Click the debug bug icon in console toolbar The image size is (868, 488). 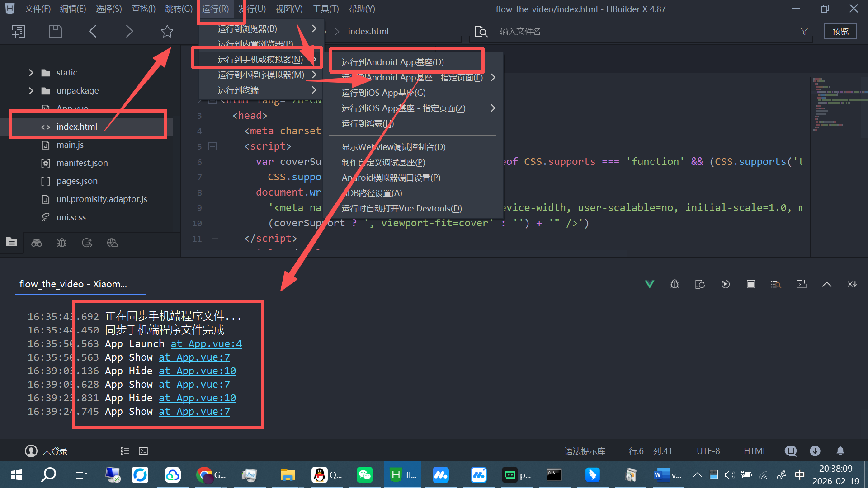point(675,284)
